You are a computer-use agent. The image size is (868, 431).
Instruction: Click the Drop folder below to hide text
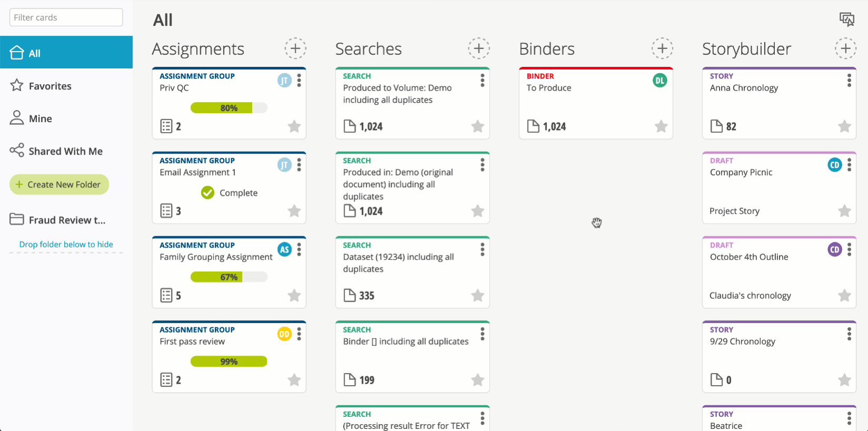pos(66,244)
